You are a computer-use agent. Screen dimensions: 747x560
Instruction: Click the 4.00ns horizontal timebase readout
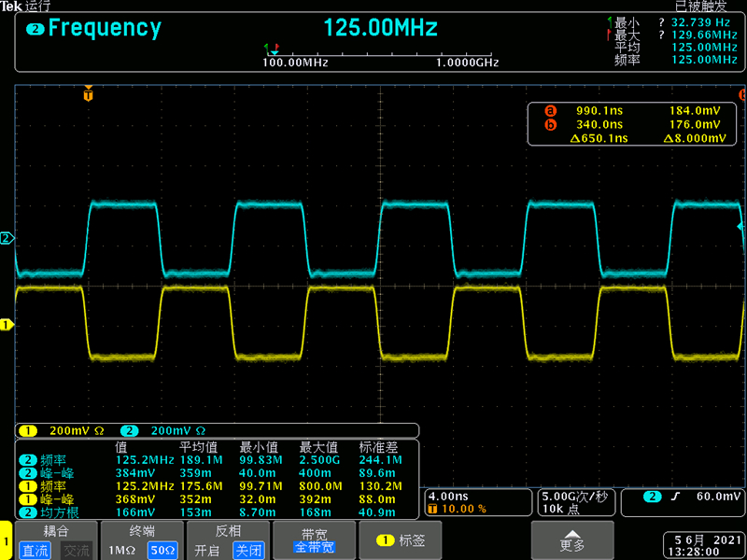(x=450, y=496)
